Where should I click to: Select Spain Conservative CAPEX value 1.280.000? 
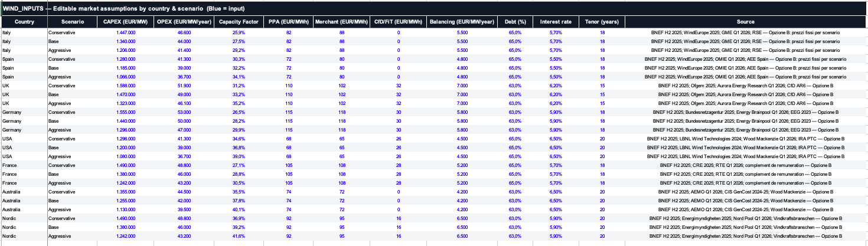point(125,59)
